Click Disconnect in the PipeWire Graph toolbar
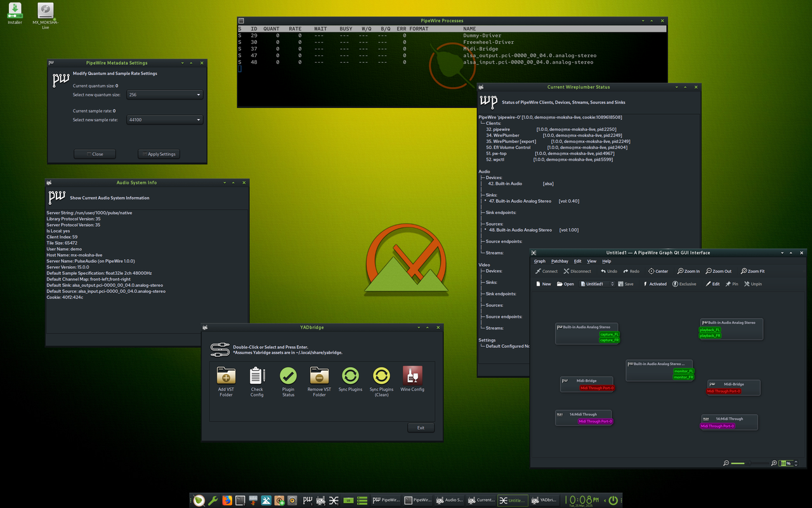Screen dimensions: 812x508 click(x=577, y=271)
